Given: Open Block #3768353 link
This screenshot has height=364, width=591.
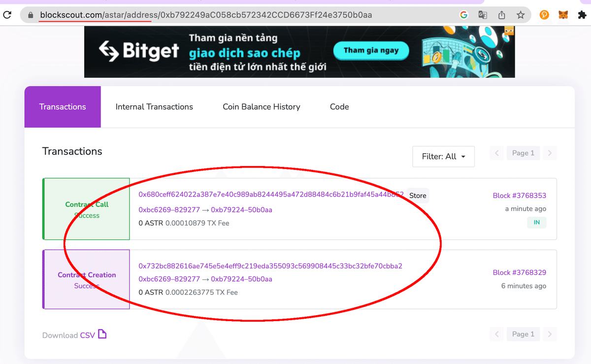Looking at the screenshot, I should [x=520, y=196].
